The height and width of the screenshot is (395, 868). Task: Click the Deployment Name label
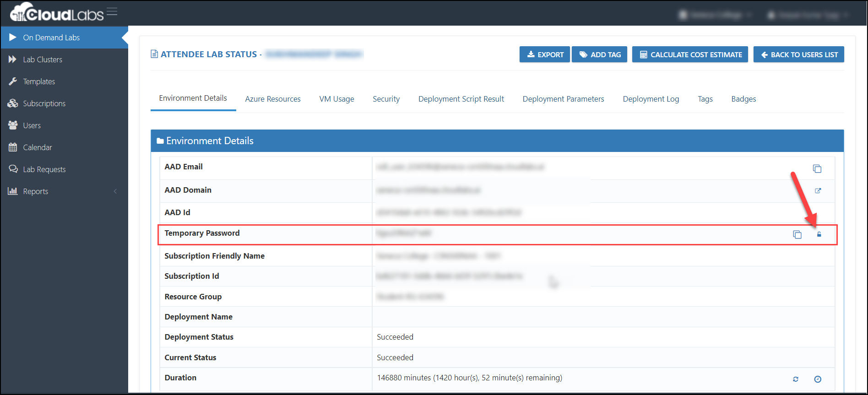click(199, 317)
